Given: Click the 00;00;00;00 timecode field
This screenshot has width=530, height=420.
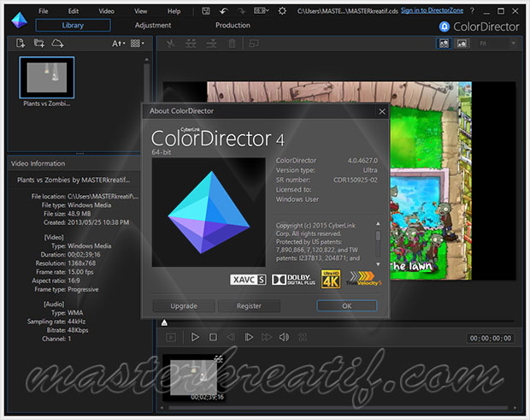Looking at the screenshot, I should 491,338.
